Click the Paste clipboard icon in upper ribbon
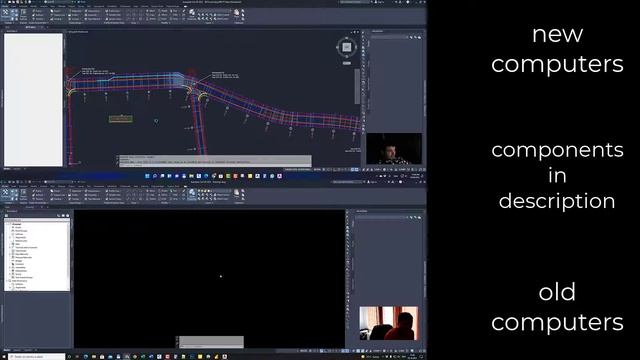This screenshot has width=640, height=360. 237,13
